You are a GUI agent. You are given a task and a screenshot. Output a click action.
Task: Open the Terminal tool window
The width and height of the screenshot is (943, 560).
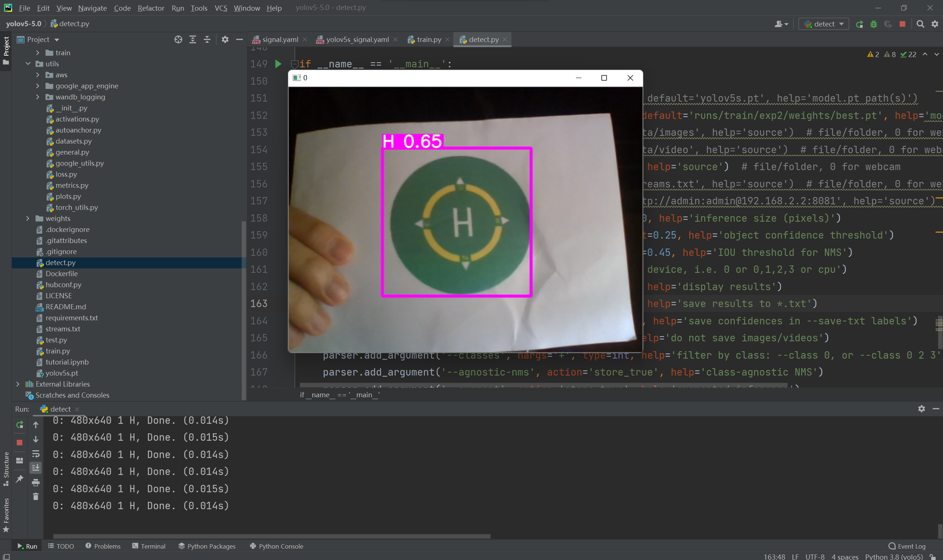point(149,546)
